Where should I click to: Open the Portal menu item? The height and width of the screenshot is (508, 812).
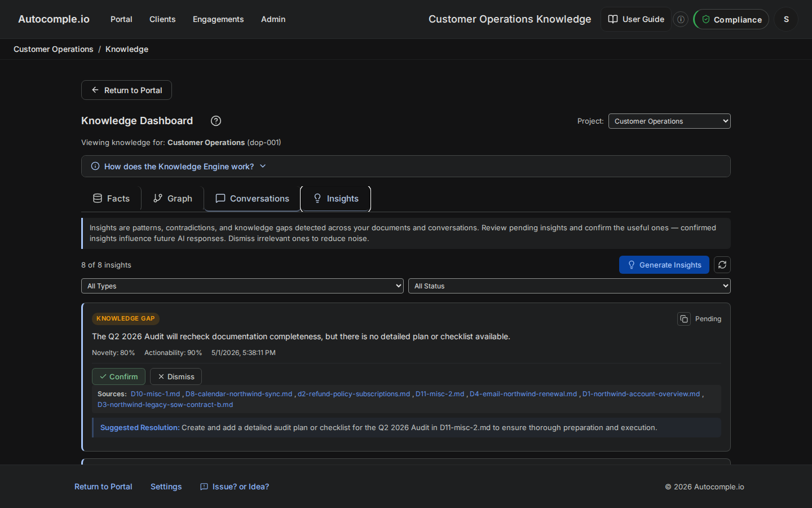pos(121,19)
